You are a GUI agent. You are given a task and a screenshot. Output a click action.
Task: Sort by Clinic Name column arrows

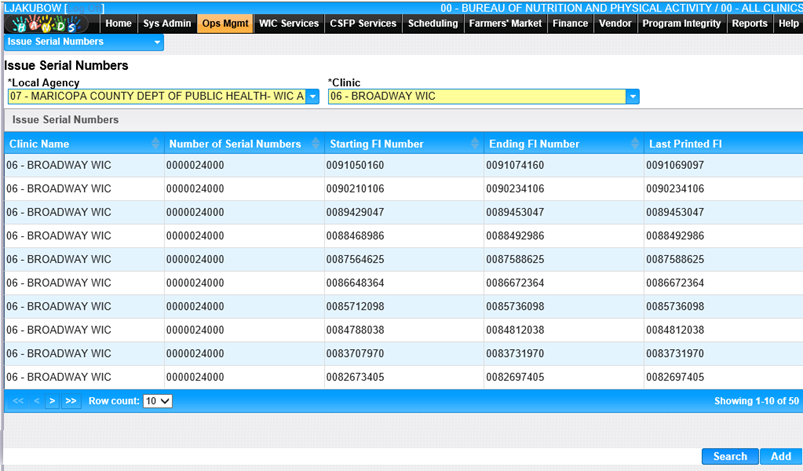(155, 144)
